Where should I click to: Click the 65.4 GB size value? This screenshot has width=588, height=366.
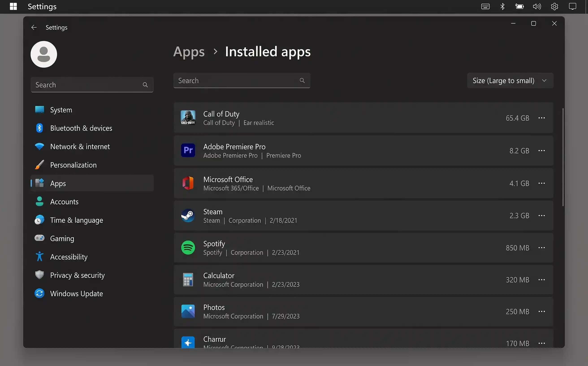click(517, 118)
